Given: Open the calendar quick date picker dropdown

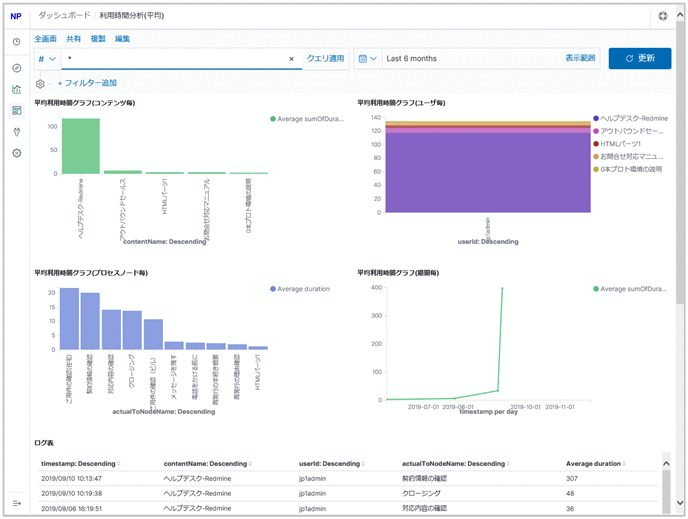Looking at the screenshot, I should [367, 59].
